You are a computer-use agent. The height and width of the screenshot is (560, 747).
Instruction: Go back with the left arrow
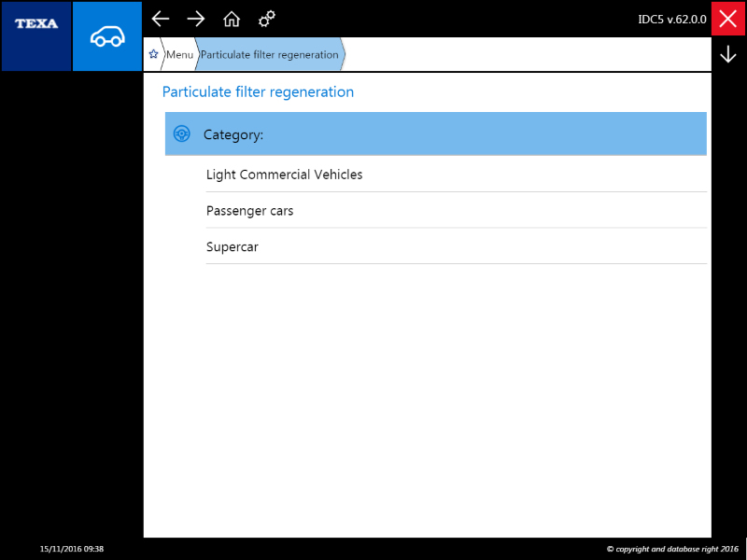coord(161,19)
